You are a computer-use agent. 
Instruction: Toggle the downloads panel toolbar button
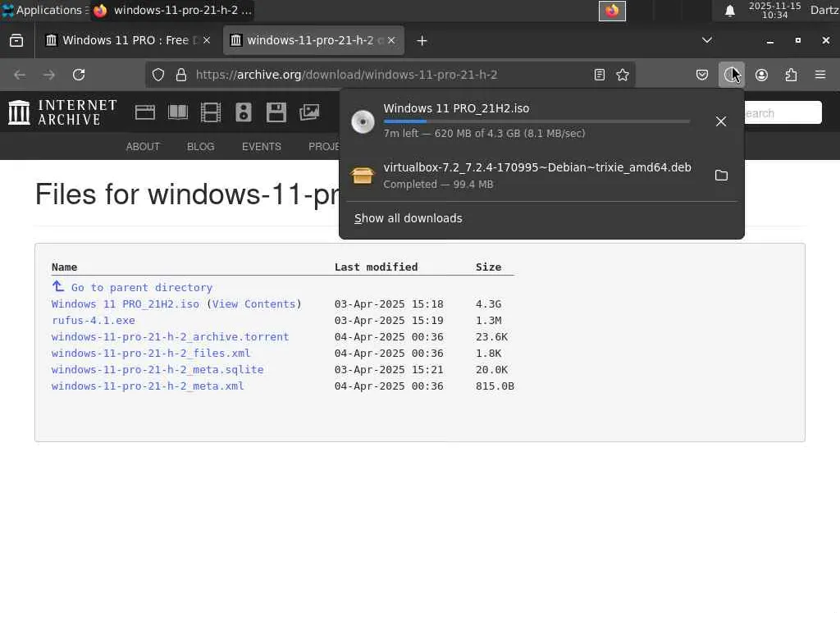click(731, 75)
